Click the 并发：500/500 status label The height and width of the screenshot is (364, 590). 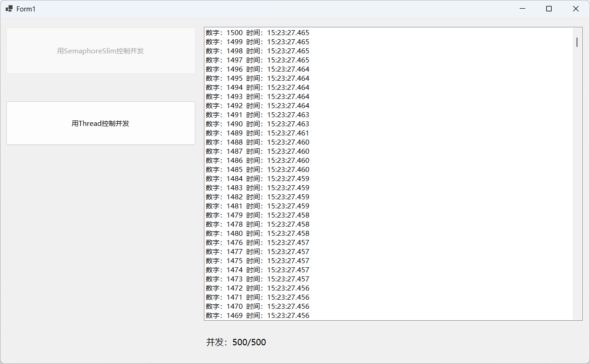tap(236, 342)
